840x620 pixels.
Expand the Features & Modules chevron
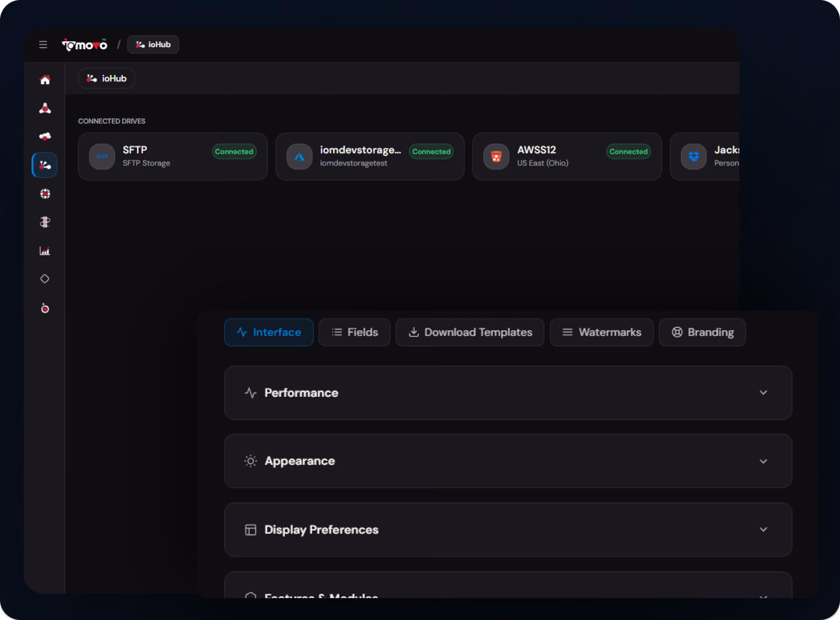[x=763, y=596]
